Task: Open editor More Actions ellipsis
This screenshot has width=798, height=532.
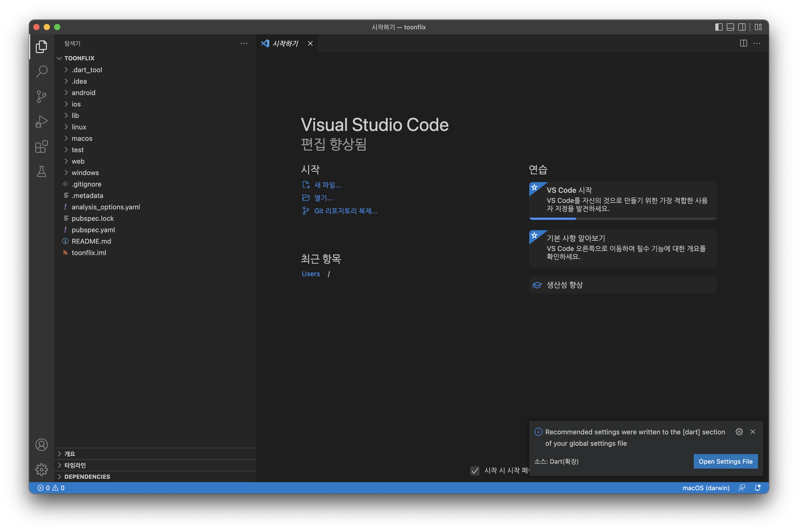Action: [757, 43]
